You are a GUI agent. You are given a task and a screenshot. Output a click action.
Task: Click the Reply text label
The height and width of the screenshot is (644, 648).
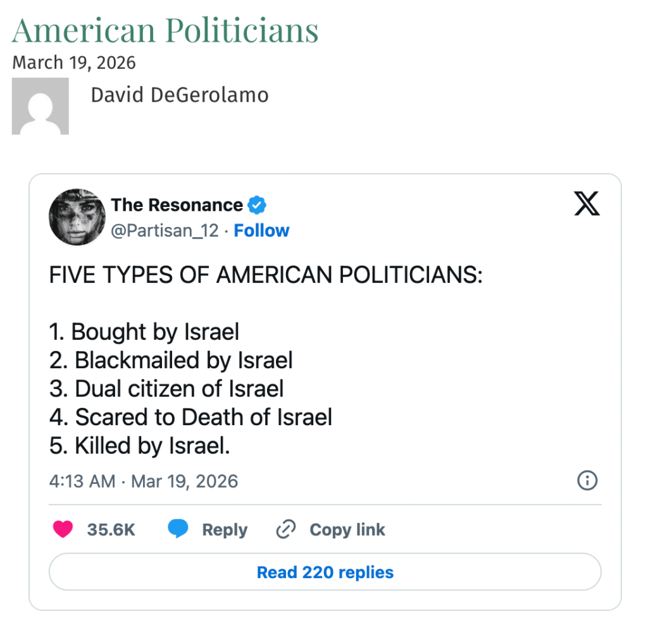(x=225, y=529)
